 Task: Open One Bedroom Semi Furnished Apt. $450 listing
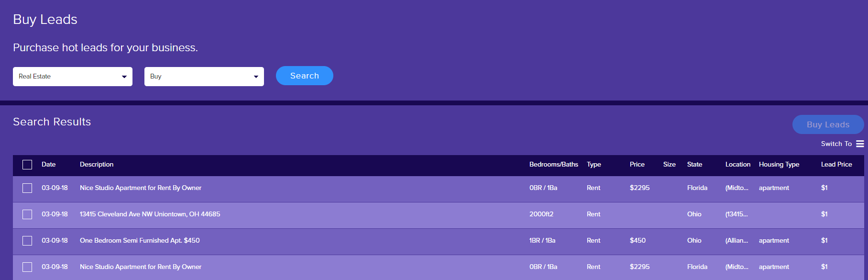tap(140, 240)
